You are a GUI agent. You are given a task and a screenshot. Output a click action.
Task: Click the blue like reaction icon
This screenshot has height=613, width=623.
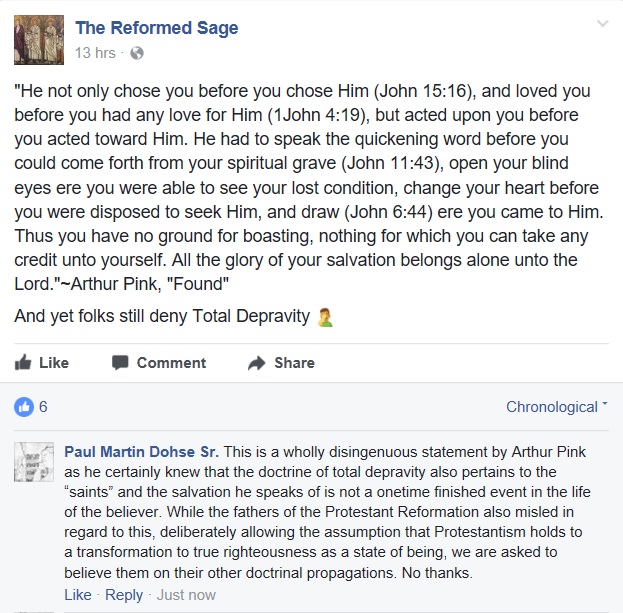pos(23,407)
